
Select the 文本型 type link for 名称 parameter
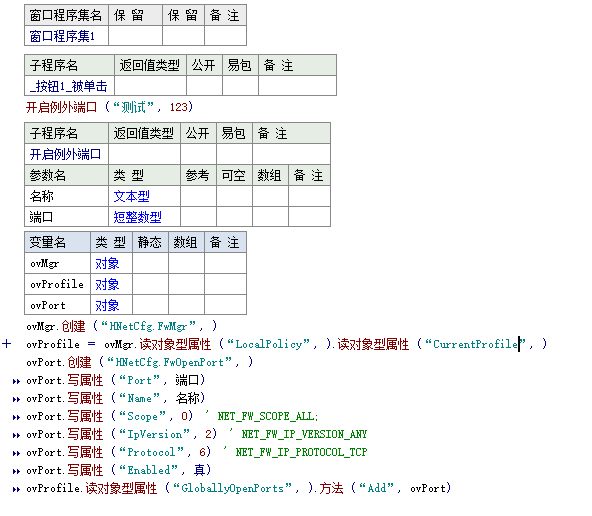tap(131, 196)
